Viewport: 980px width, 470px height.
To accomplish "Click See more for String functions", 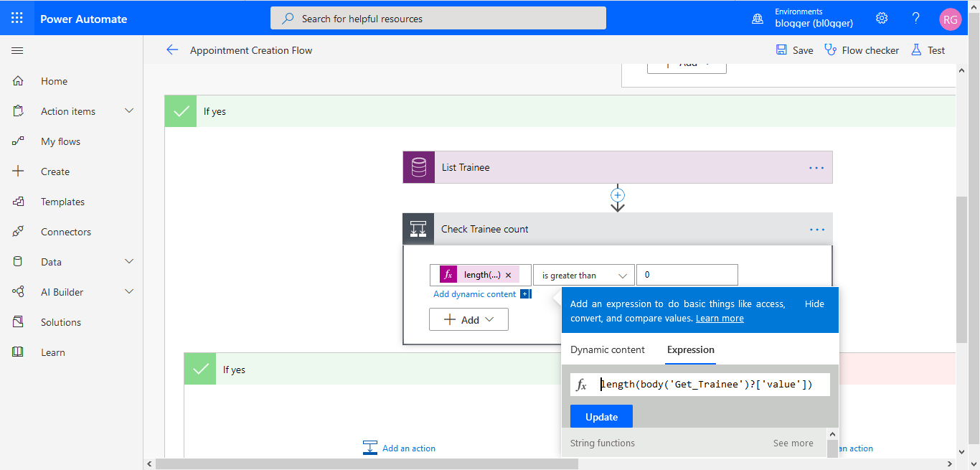I will pos(793,443).
